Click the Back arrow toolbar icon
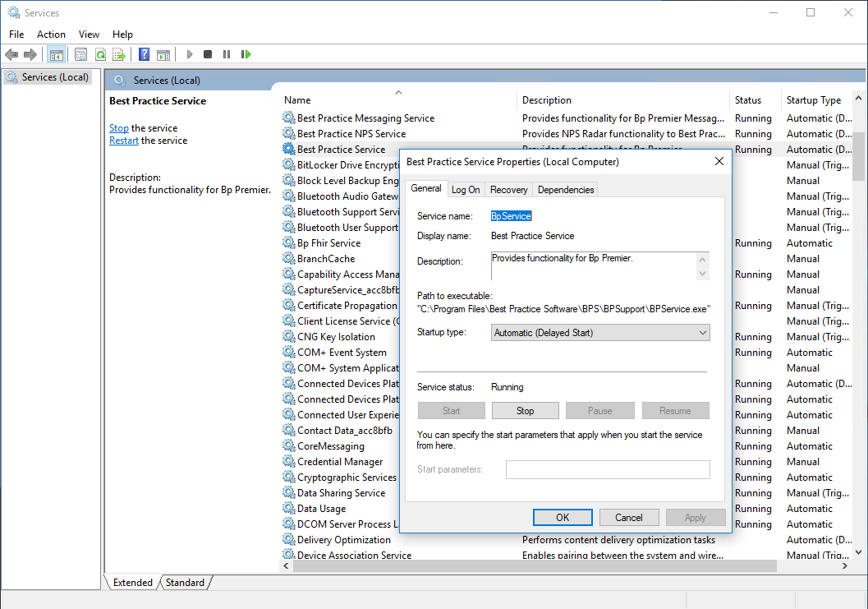This screenshot has height=609, width=868. coord(11,54)
